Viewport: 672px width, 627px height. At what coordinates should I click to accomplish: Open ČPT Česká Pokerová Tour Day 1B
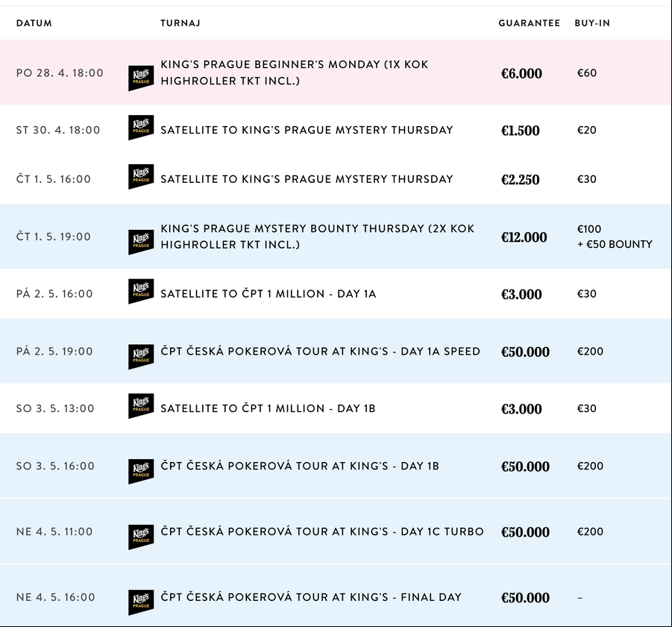tap(300, 466)
